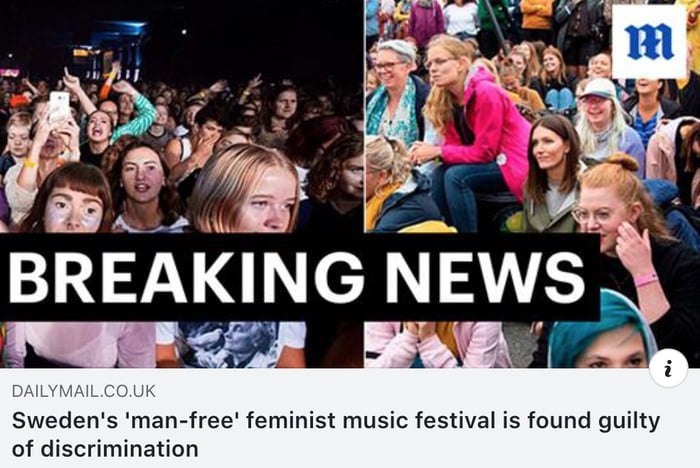The image size is (700, 468).
Task: Click the girl with bangs and glitter makeup
Action: tap(69, 199)
